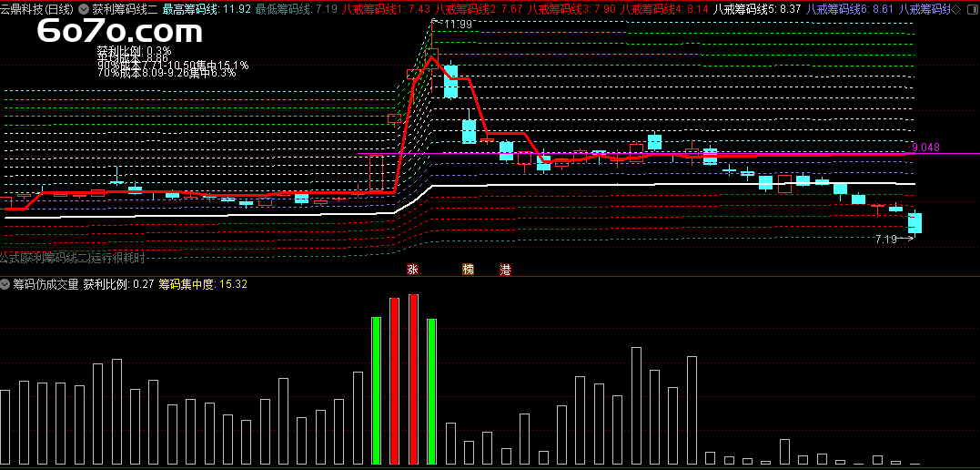The image size is (980, 470).
Task: Click the 90%成本 concentration text line
Action: pyautogui.click(x=173, y=65)
